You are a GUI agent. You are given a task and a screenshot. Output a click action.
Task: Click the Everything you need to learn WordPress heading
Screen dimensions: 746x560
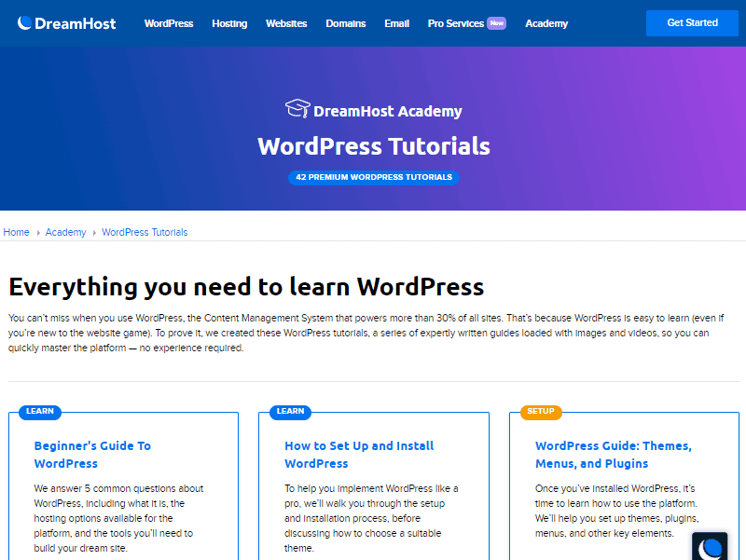click(246, 287)
